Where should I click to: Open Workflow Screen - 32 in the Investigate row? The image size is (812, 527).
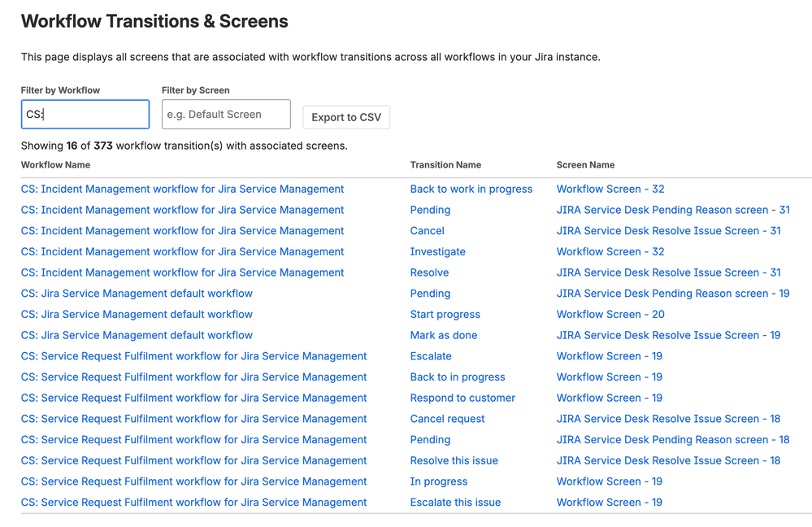click(x=610, y=252)
